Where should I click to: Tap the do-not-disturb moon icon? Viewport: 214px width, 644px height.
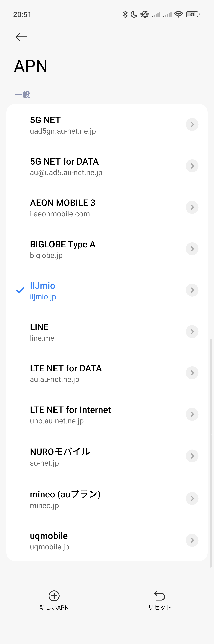134,14
